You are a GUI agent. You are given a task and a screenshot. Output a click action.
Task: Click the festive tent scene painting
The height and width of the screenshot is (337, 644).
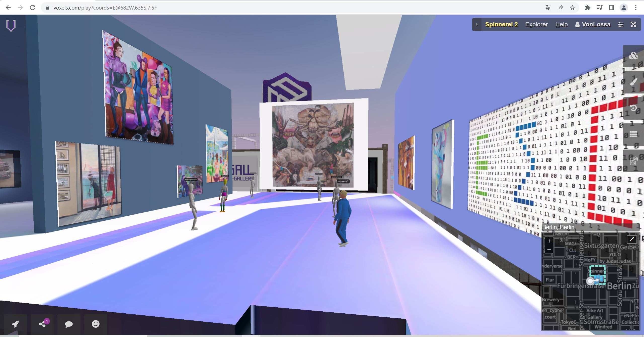coord(217,154)
